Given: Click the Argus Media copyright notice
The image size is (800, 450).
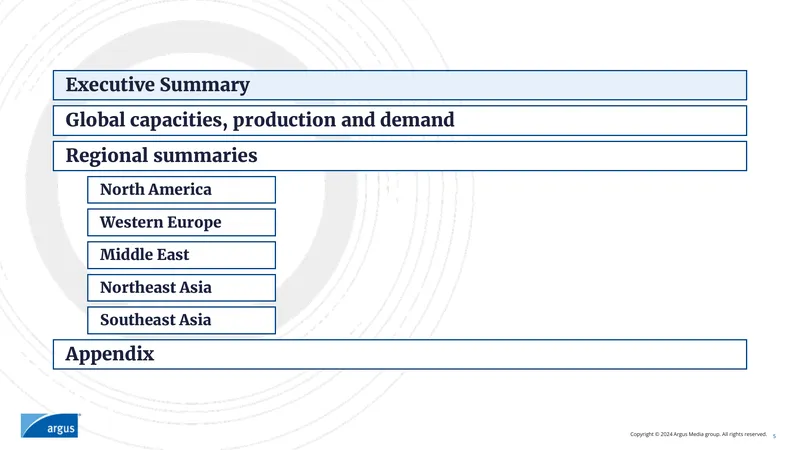Looking at the screenshot, I should [698, 434].
